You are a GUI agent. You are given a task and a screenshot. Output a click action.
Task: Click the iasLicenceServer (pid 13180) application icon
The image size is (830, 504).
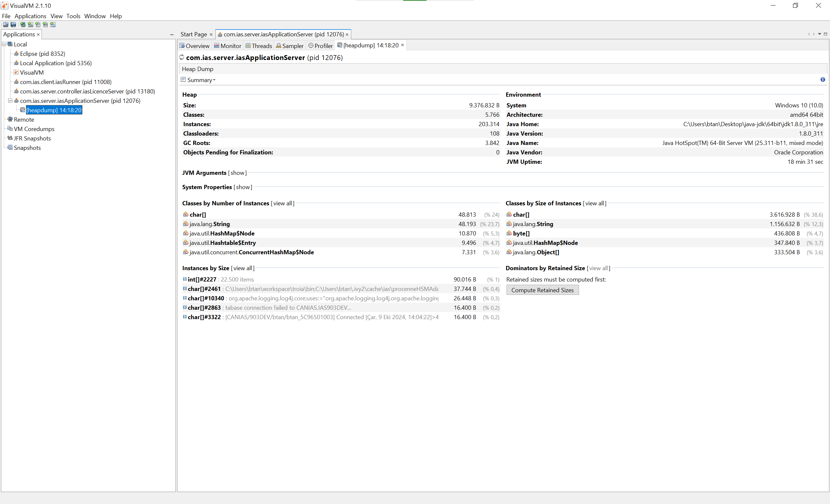[16, 91]
